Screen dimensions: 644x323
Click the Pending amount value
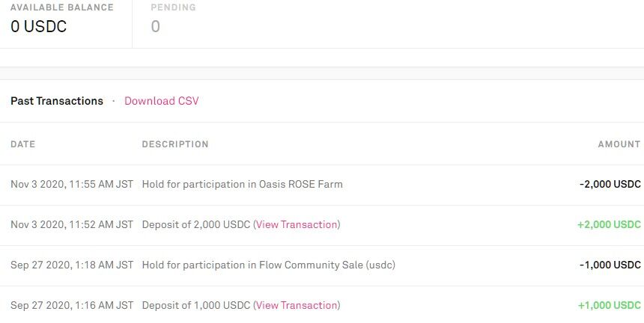point(155,27)
